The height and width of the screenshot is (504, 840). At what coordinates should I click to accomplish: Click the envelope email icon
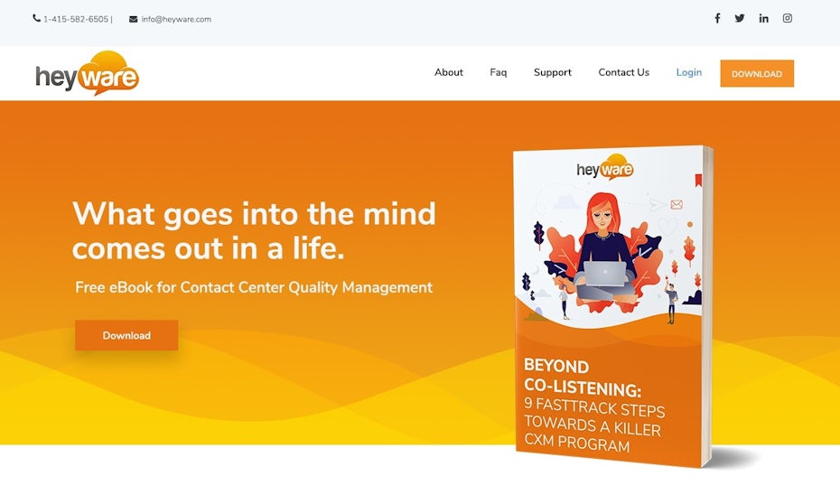pyautogui.click(x=134, y=19)
